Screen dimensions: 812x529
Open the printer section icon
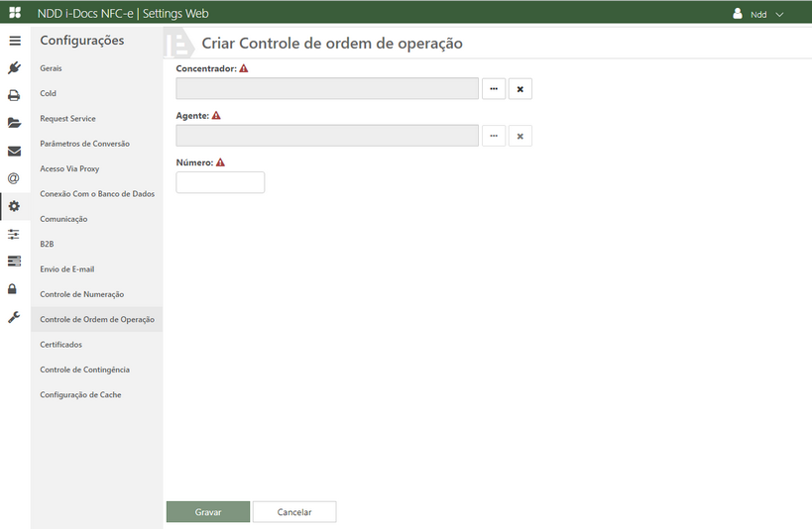[15, 95]
